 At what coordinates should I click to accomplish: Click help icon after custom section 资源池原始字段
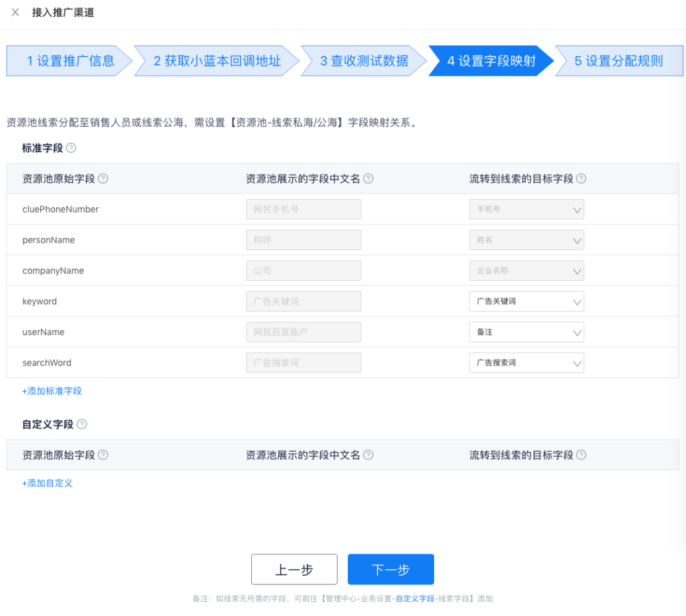click(103, 455)
